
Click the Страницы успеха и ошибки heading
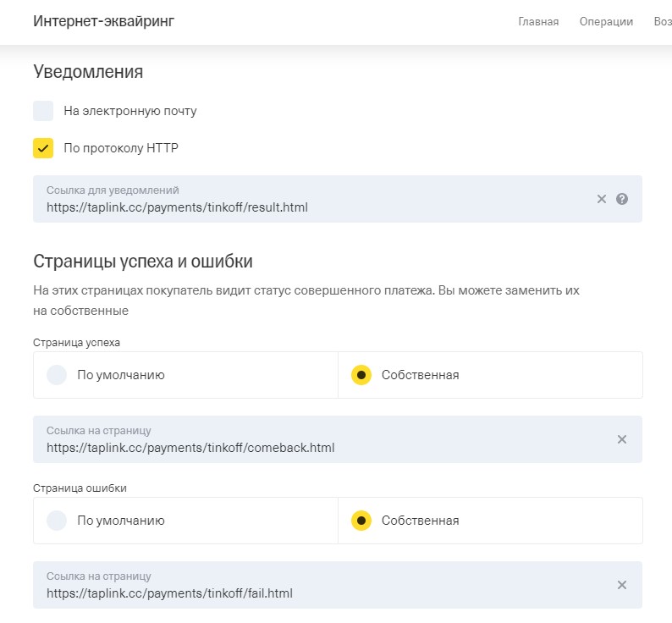142,261
